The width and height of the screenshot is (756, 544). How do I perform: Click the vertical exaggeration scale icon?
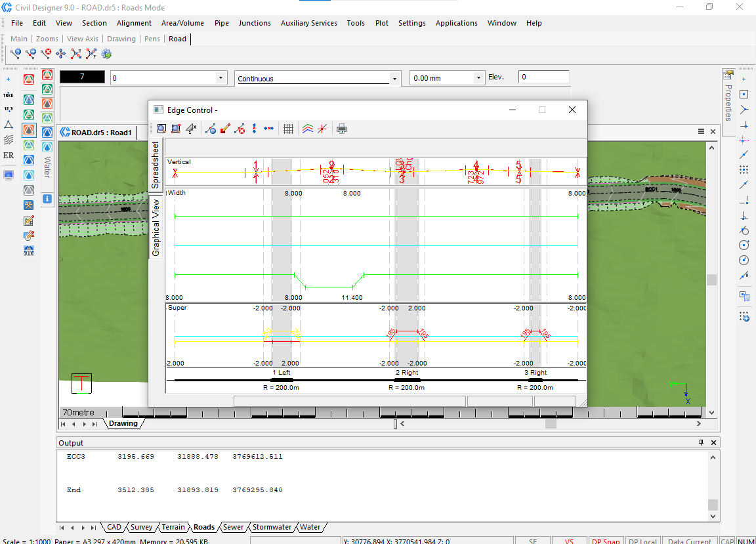pos(192,129)
